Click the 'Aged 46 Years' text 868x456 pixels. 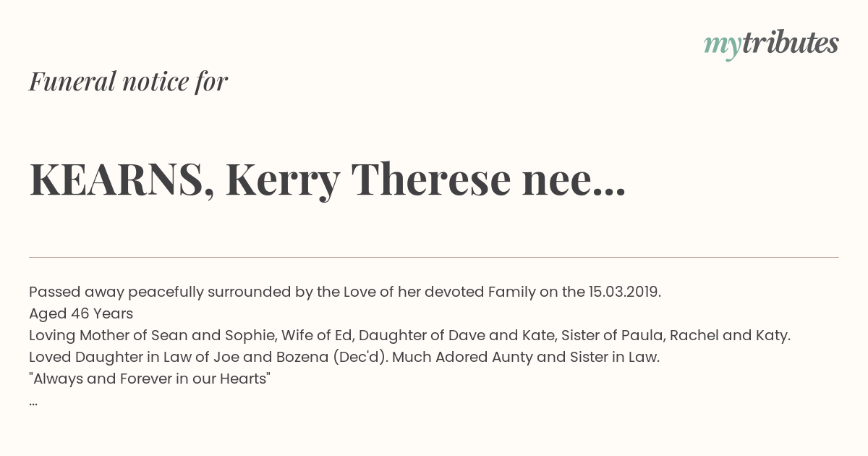point(81,314)
